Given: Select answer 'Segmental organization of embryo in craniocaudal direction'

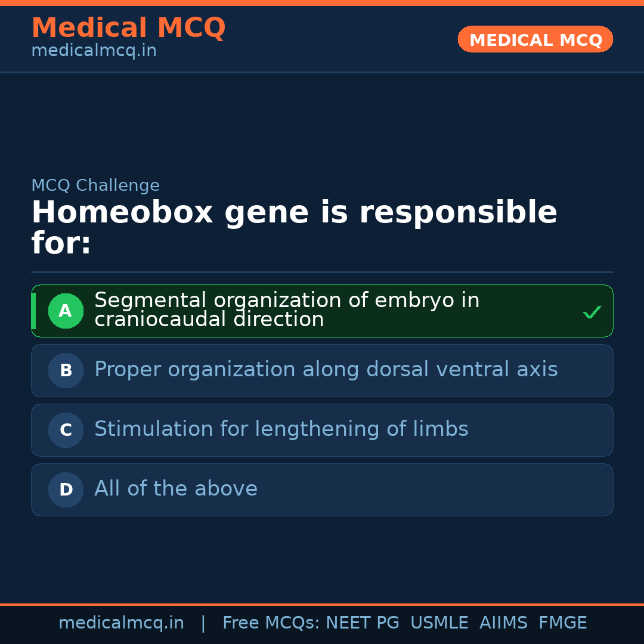Looking at the screenshot, I should (286, 310).
